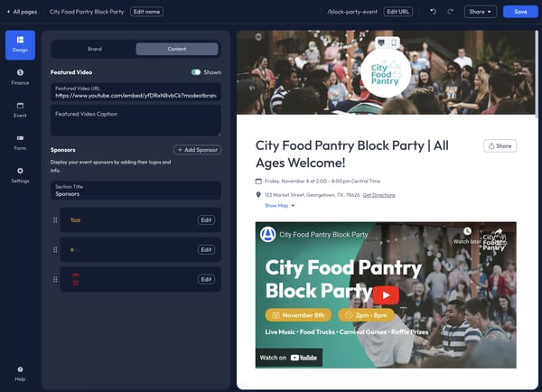Screen dimensions: 542x392
Task: Open the Design sidebar section
Action: tap(20, 45)
